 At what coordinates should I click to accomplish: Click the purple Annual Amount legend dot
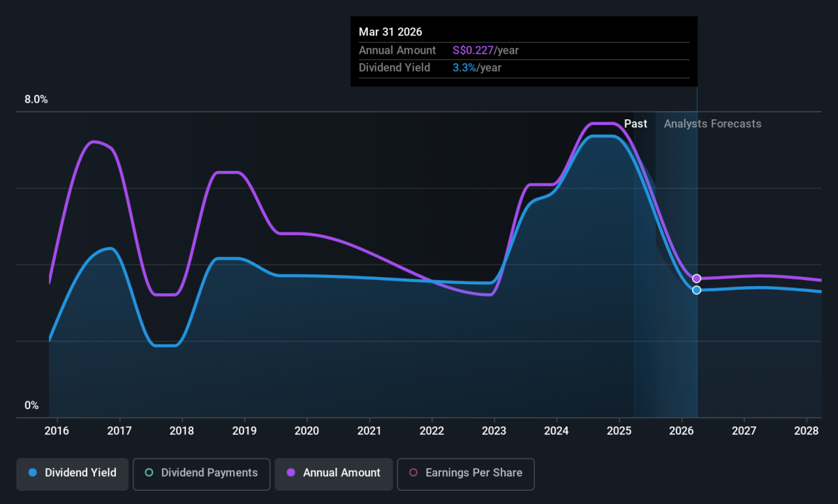point(291,473)
